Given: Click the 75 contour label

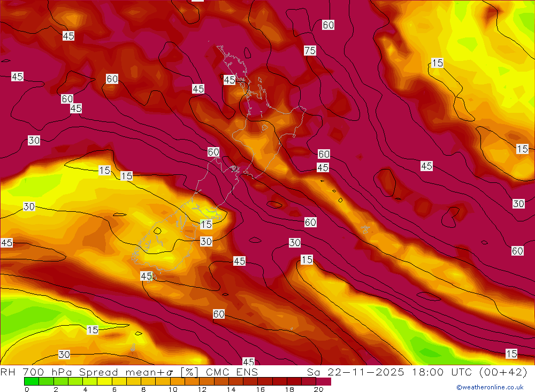Looking at the screenshot, I should (310, 51).
